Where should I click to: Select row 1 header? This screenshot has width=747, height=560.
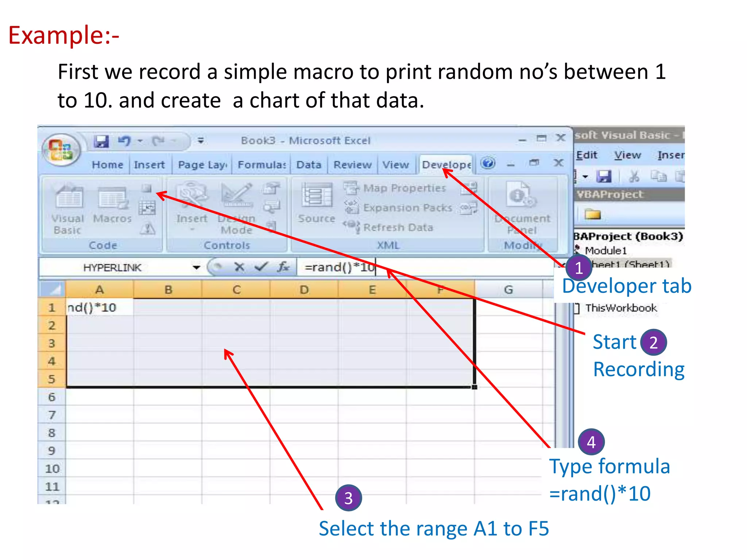tap(52, 307)
